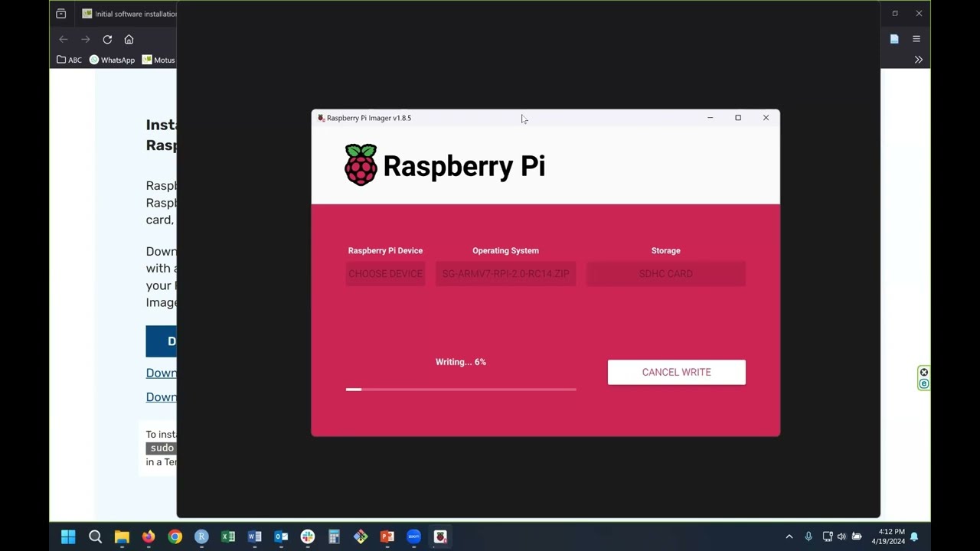Open the Firefox home page

(129, 39)
